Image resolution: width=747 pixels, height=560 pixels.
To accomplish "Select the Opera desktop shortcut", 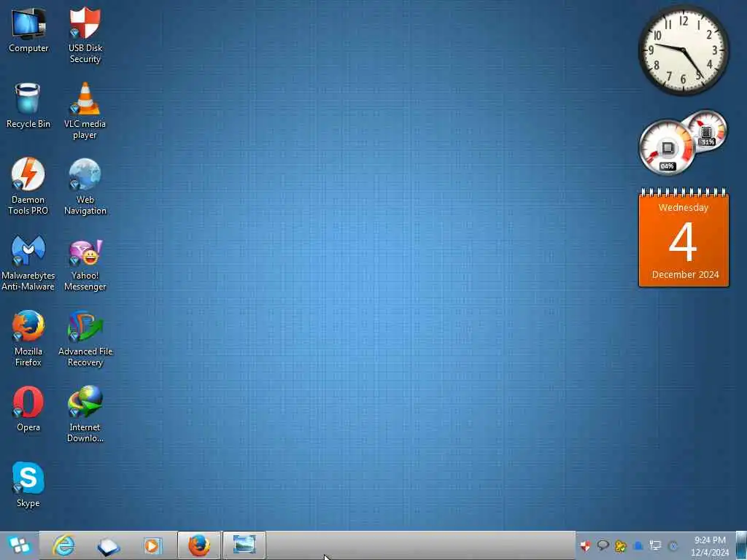I will (x=28, y=408).
